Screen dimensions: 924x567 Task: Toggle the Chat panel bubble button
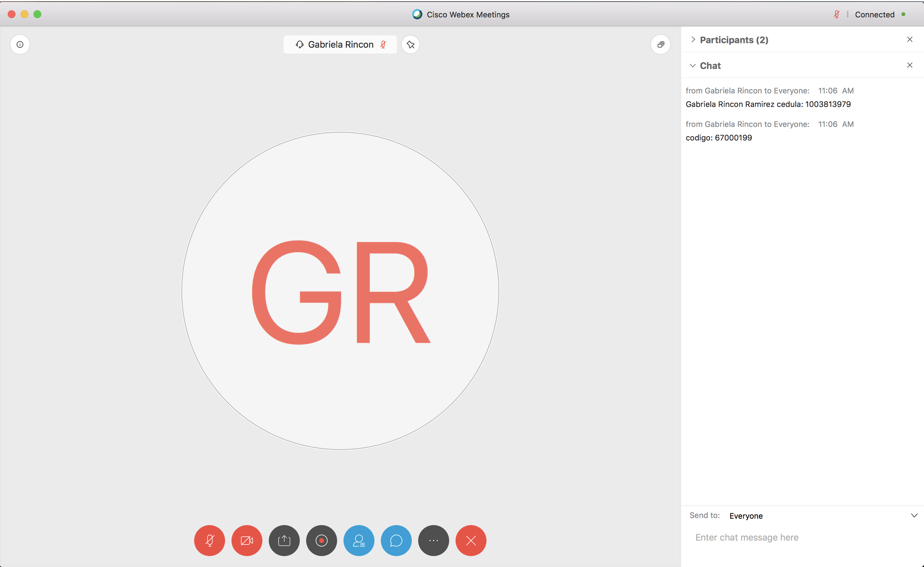point(396,540)
